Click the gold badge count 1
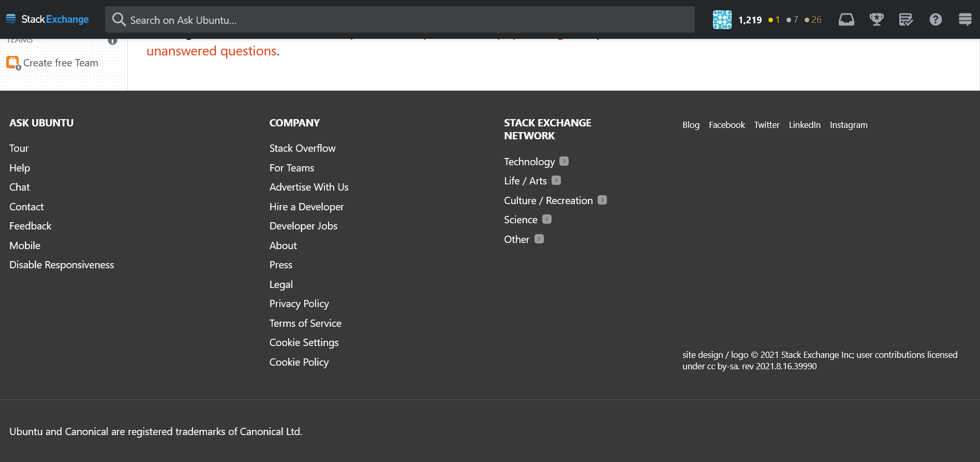This screenshot has width=980, height=462. pyautogui.click(x=774, y=20)
